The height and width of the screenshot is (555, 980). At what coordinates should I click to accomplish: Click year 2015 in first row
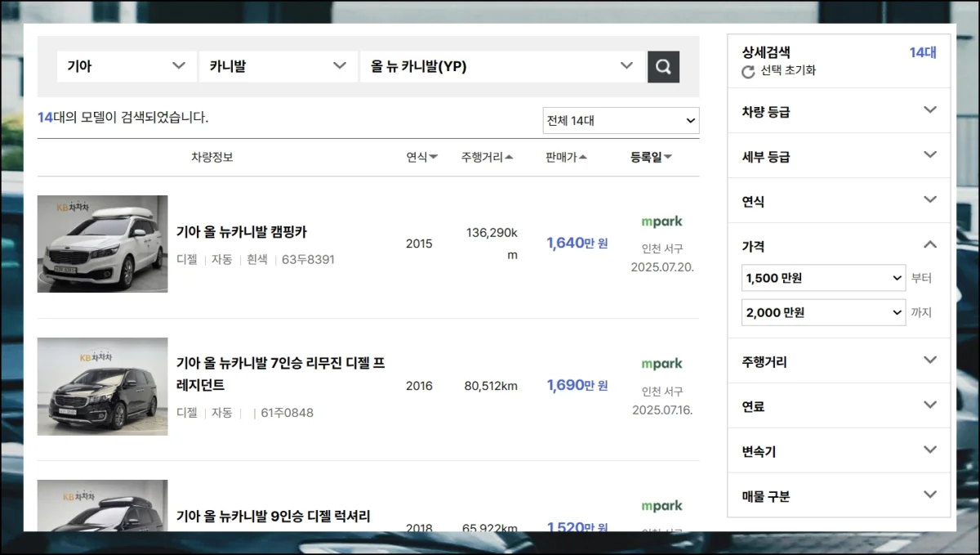click(x=419, y=244)
